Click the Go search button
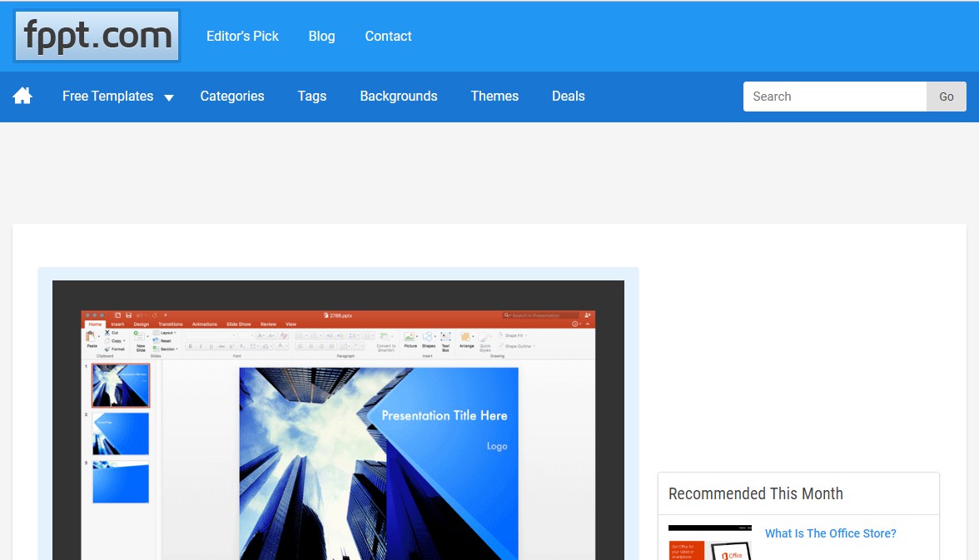The height and width of the screenshot is (560, 979). click(947, 97)
